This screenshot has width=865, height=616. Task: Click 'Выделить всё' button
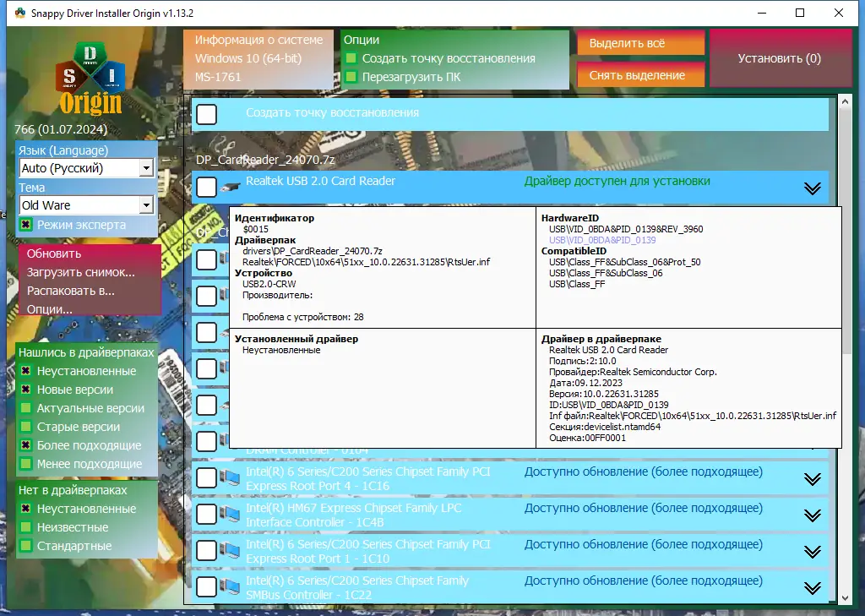(x=640, y=43)
